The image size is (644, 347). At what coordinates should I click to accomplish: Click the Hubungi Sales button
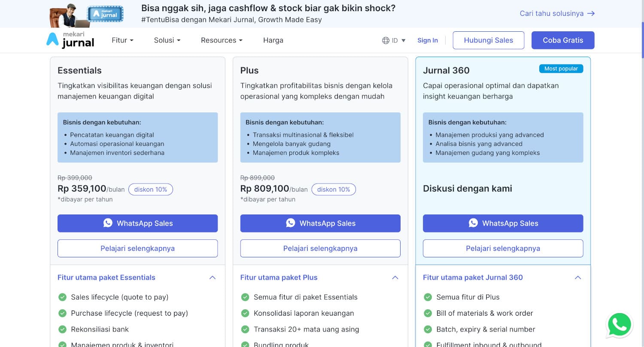489,40
